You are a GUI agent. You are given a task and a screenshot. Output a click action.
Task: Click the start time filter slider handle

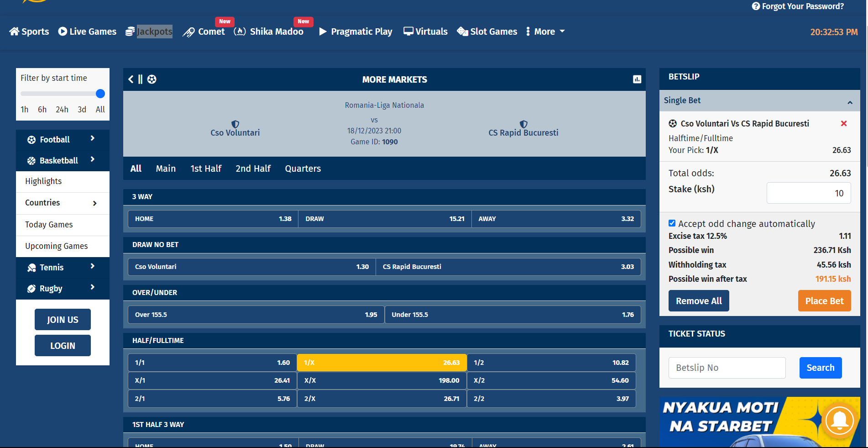[100, 94]
